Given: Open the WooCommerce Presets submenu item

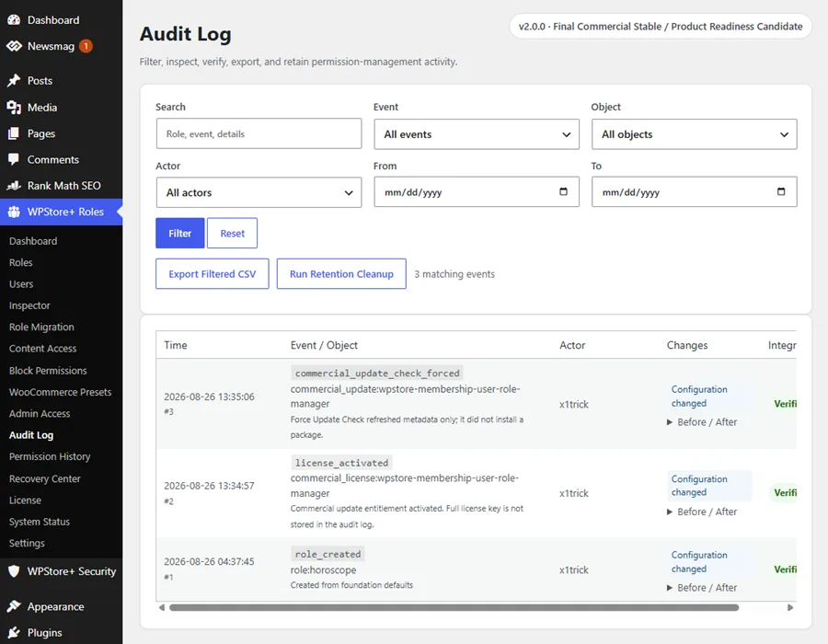Looking at the screenshot, I should 60,392.
